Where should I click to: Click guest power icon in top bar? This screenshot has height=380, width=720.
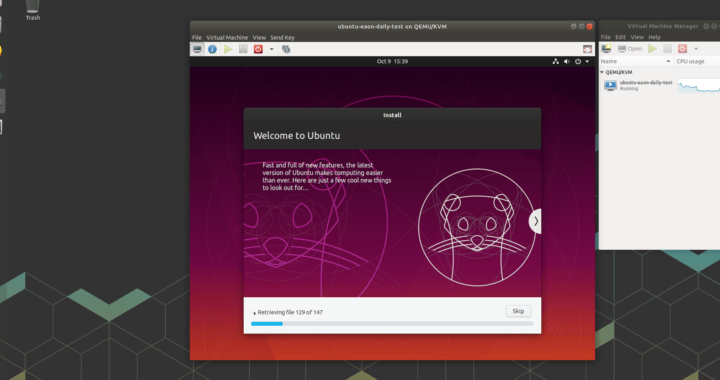(578, 61)
